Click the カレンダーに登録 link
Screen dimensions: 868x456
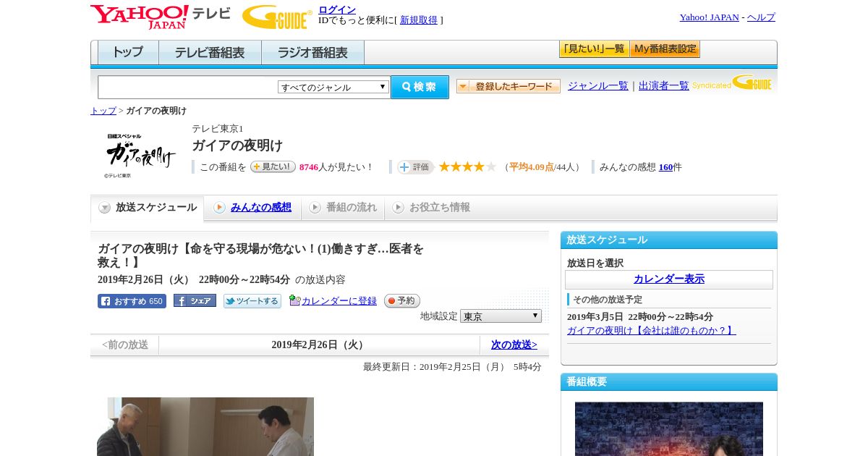339,301
